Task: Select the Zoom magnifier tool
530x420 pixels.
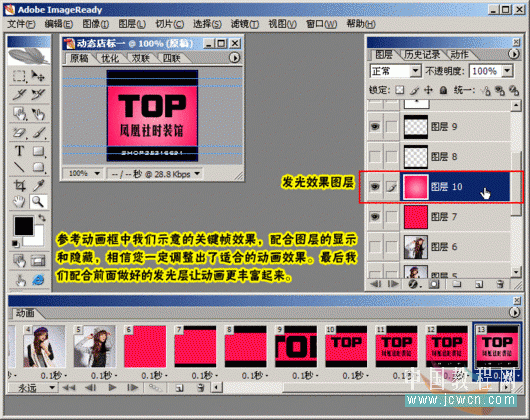Action: (38, 202)
